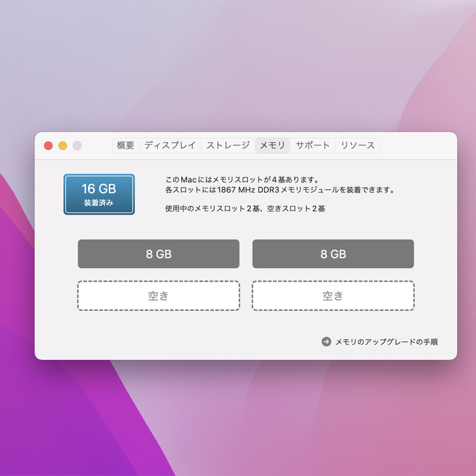This screenshot has width=476, height=476.
Task: Click the text about 1867 MHz DDR3 modules
Action: tap(280, 190)
